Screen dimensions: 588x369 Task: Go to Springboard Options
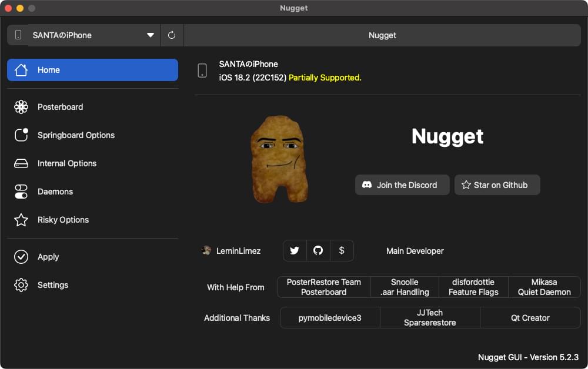coord(92,135)
